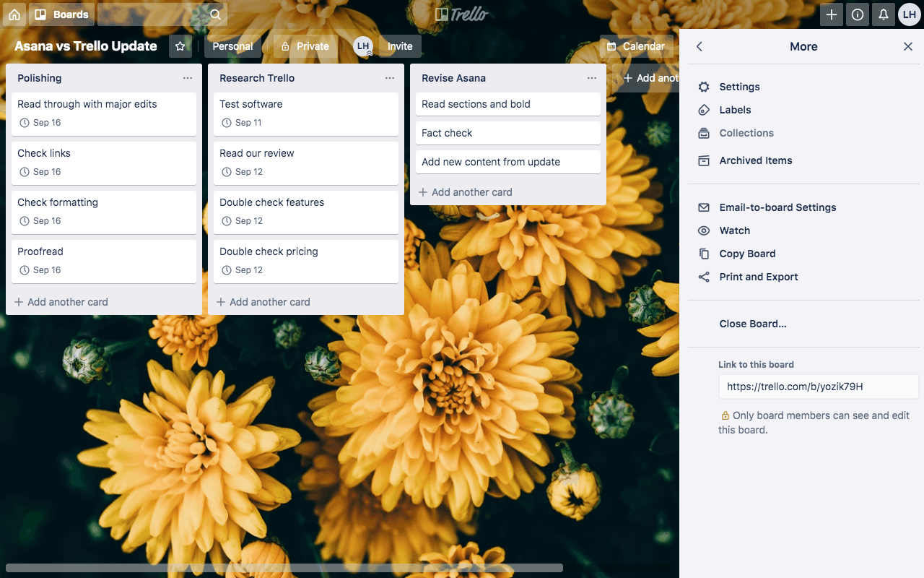Click the Archived Items box icon
The height and width of the screenshot is (578, 924).
tap(704, 160)
